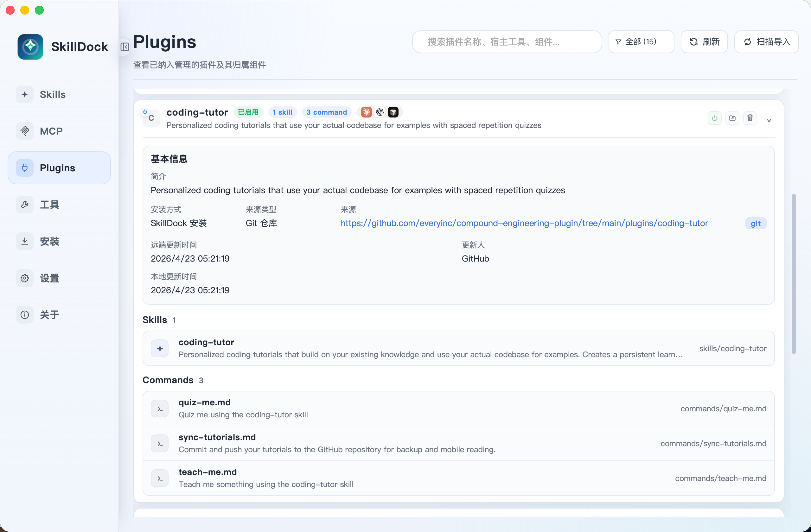Click the Skills section heading in card
The height and width of the screenshot is (532, 811).
pos(155,320)
